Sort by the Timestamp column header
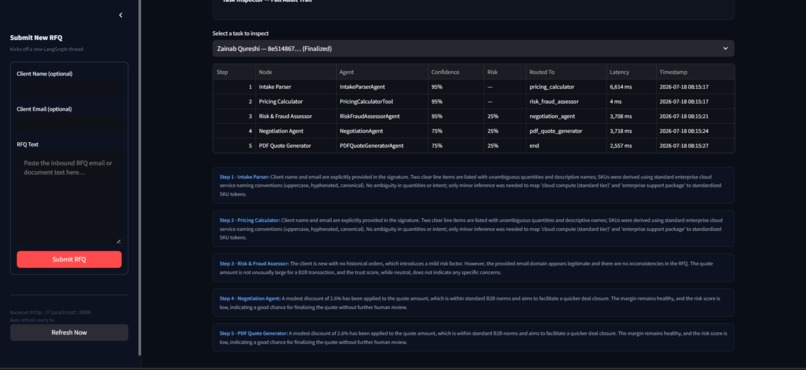The width and height of the screenshot is (806, 370). click(x=695, y=72)
